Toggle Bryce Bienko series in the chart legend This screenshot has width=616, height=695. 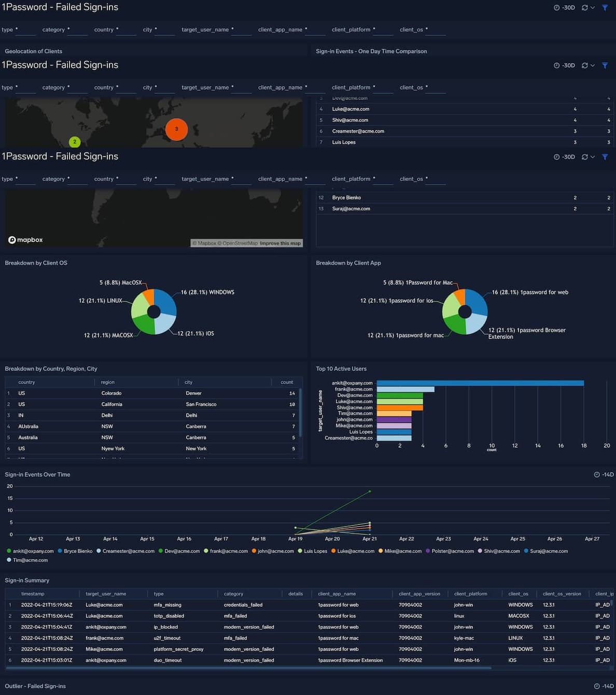[75, 551]
